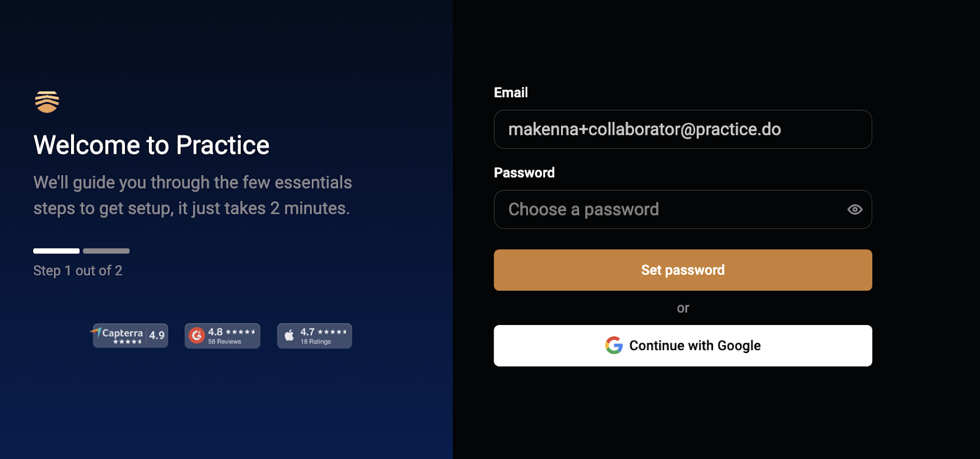Click the G2 4.8 star rating
The width and height of the screenshot is (980, 459).
(x=231, y=332)
